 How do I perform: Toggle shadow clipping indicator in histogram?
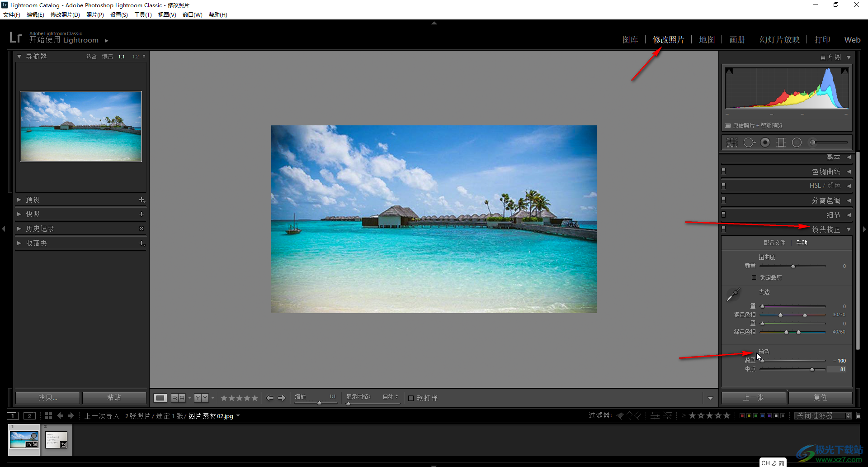click(x=729, y=71)
